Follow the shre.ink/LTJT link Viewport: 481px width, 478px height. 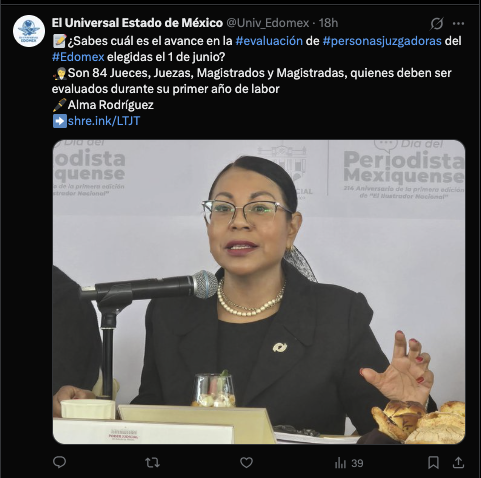click(104, 121)
